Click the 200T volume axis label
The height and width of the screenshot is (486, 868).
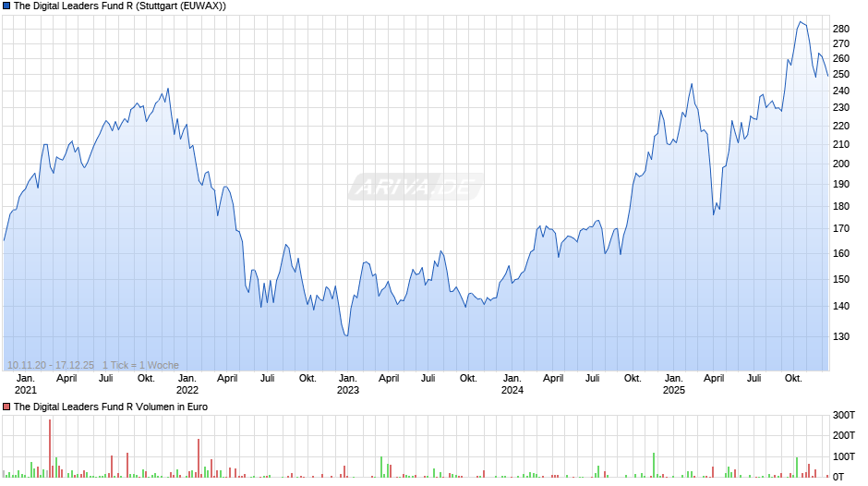[844, 435]
